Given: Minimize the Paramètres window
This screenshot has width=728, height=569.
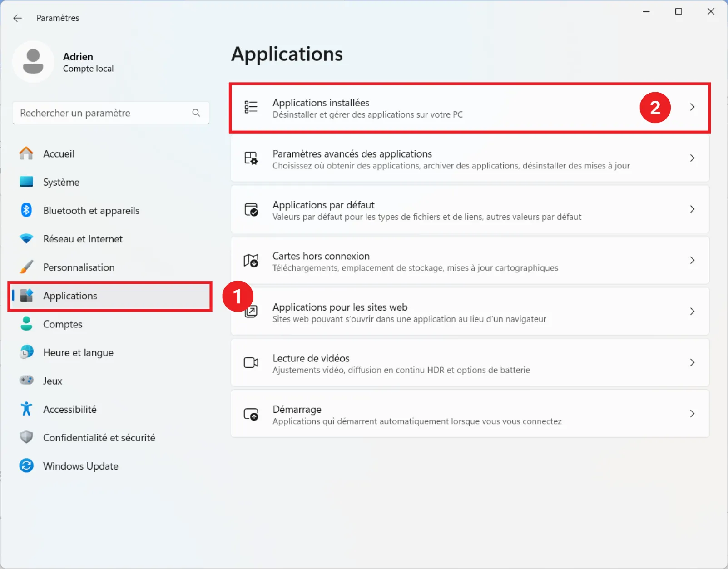Looking at the screenshot, I should click(x=646, y=11).
